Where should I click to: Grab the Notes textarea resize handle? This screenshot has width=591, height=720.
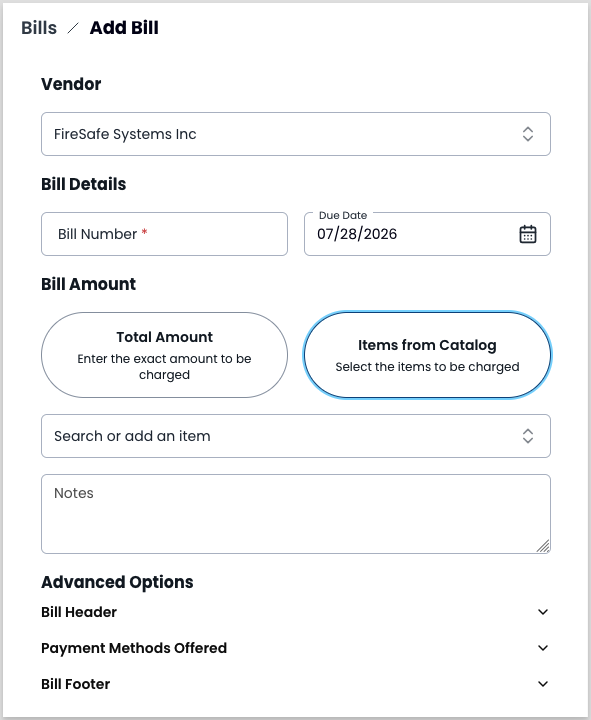pyautogui.click(x=543, y=546)
